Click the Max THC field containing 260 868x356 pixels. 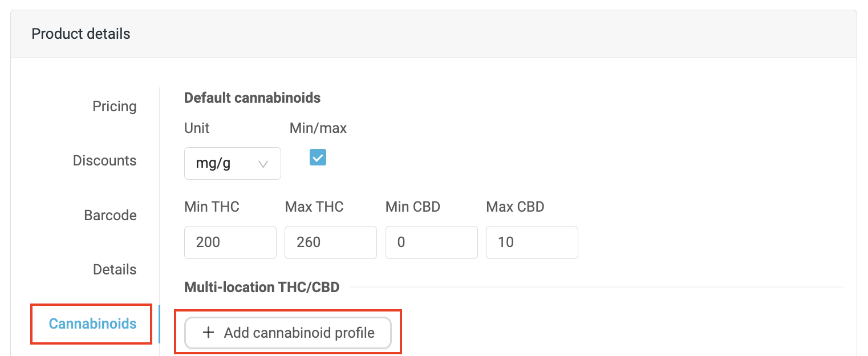tap(330, 242)
